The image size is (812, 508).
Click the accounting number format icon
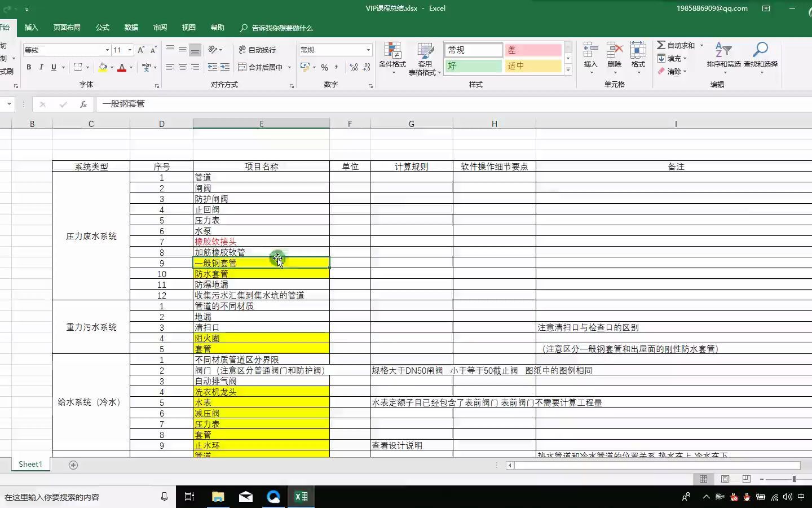coord(305,67)
